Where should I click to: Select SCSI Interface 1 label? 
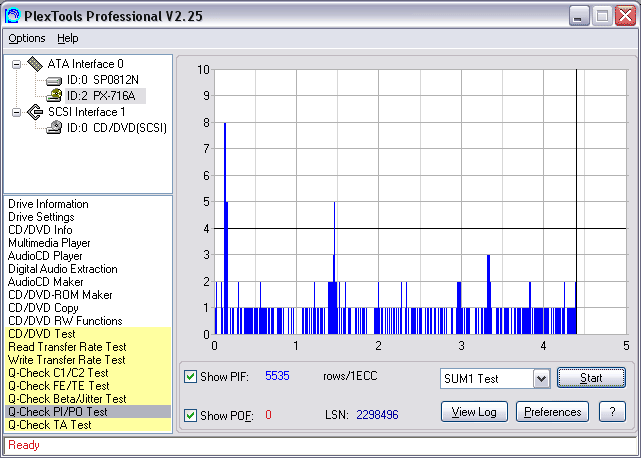(87, 112)
